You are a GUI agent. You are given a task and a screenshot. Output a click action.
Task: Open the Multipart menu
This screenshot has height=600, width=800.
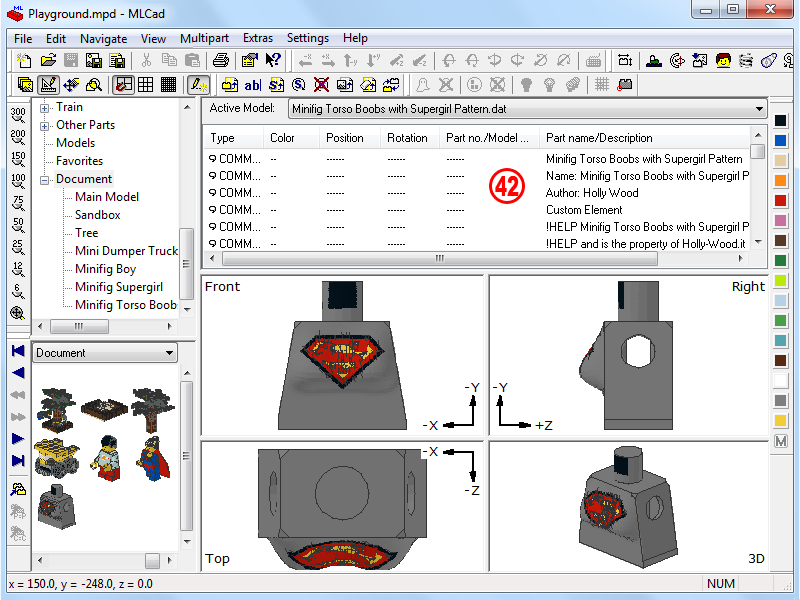point(204,38)
